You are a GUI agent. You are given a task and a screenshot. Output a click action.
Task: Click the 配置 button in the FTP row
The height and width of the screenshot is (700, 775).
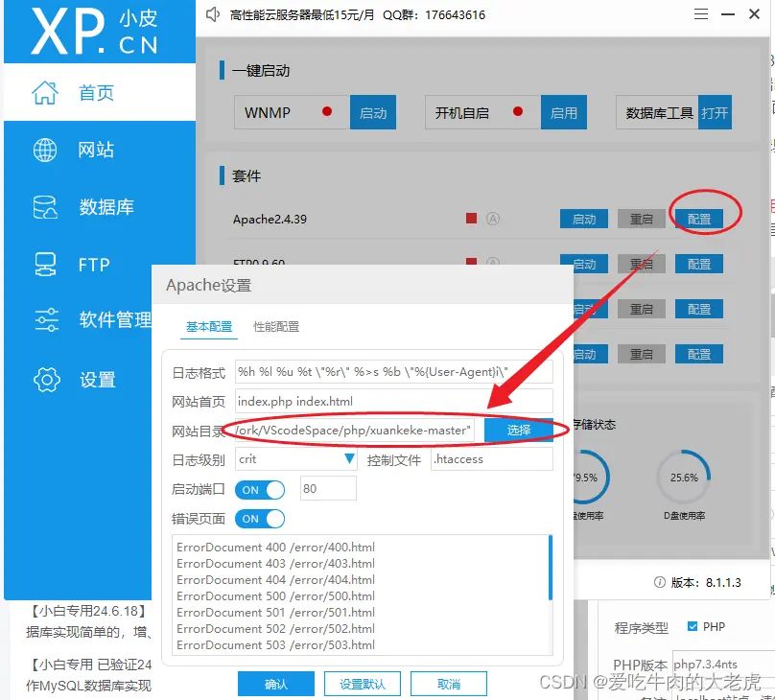coord(699,264)
